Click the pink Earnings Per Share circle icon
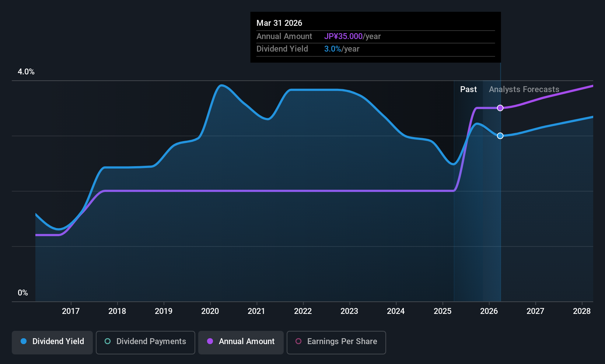The width and height of the screenshot is (605, 364). point(298,342)
